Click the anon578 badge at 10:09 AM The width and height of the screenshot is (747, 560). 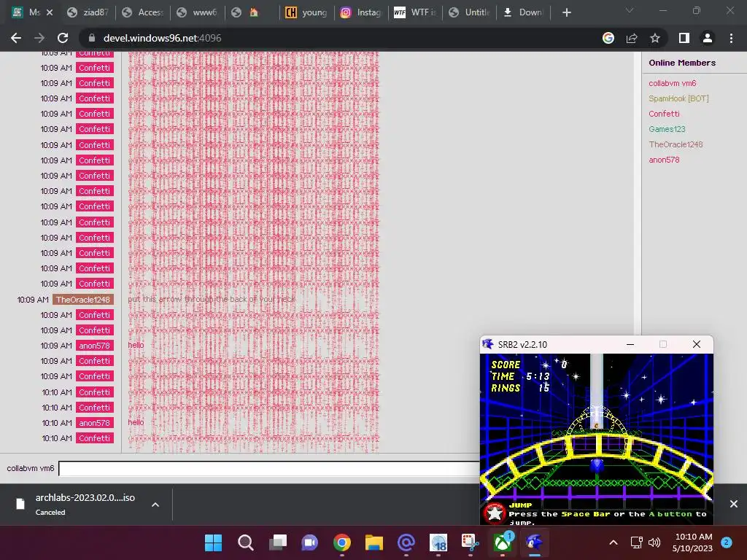(94, 346)
